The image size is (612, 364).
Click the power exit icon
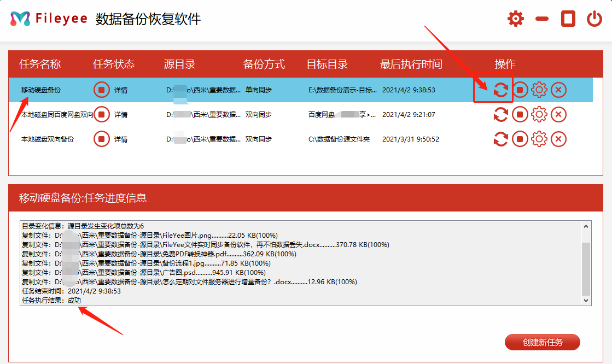pyautogui.click(x=594, y=19)
